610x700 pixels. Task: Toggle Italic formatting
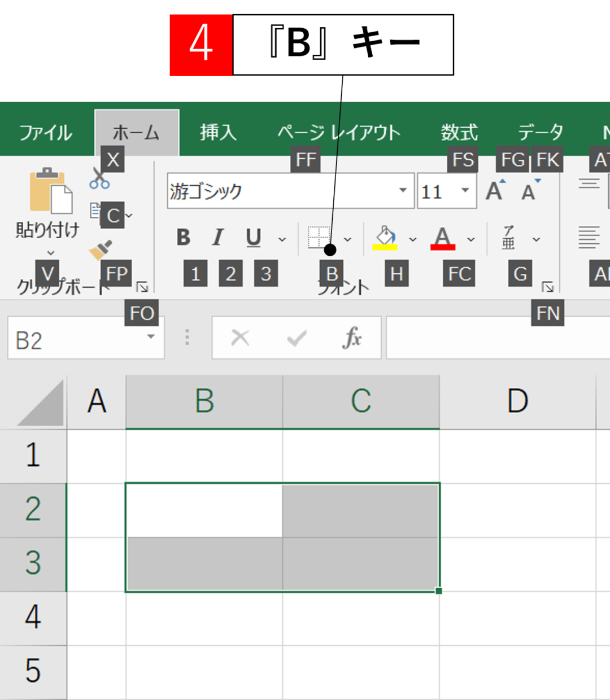pyautogui.click(x=217, y=238)
